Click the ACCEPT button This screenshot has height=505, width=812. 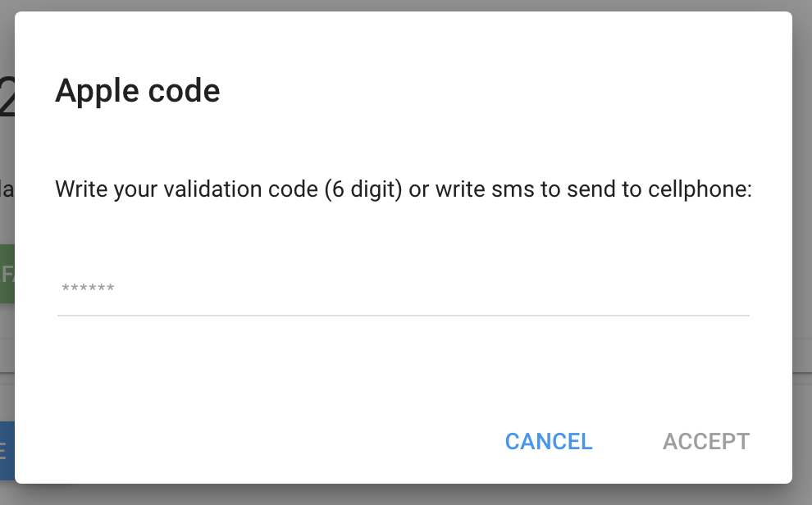706,441
